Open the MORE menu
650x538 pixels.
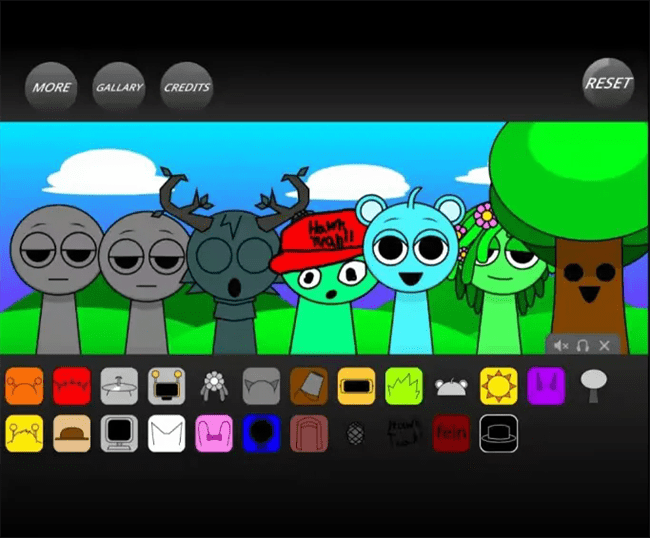51,87
